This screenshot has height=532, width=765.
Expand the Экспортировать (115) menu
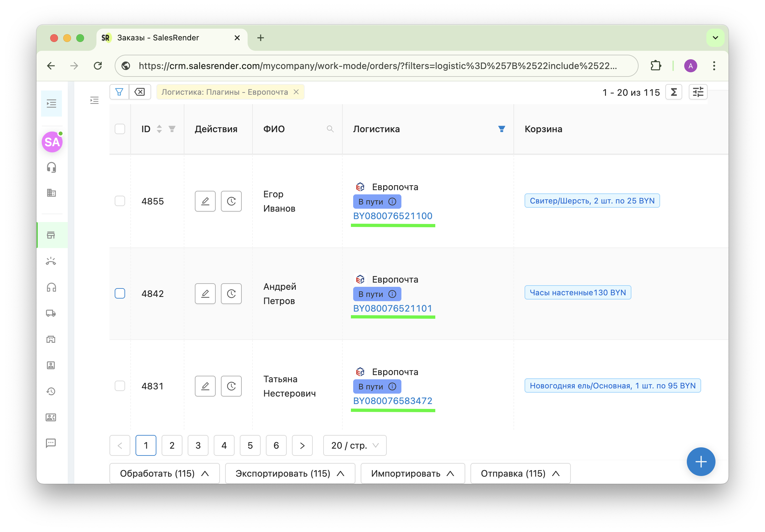tap(290, 473)
